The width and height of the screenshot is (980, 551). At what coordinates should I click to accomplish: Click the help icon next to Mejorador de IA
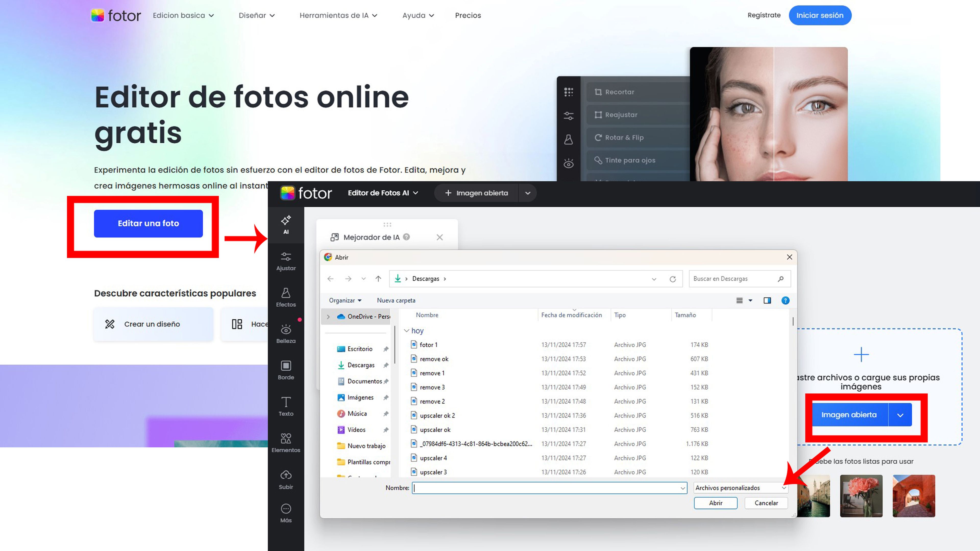click(x=406, y=237)
